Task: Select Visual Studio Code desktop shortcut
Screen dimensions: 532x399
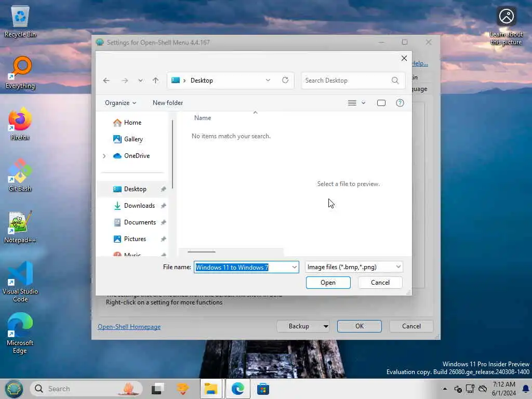Action: (20, 282)
